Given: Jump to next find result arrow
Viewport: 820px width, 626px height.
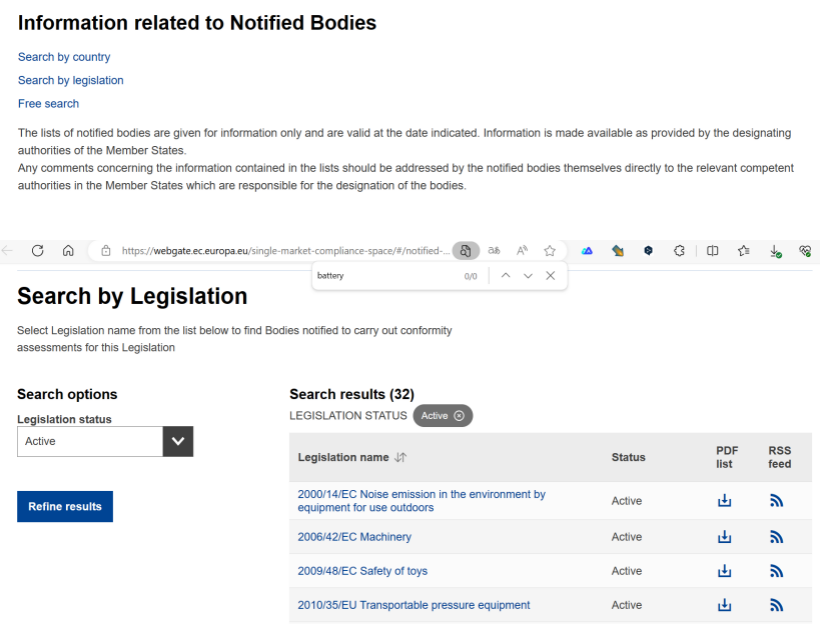Looking at the screenshot, I should [528, 276].
